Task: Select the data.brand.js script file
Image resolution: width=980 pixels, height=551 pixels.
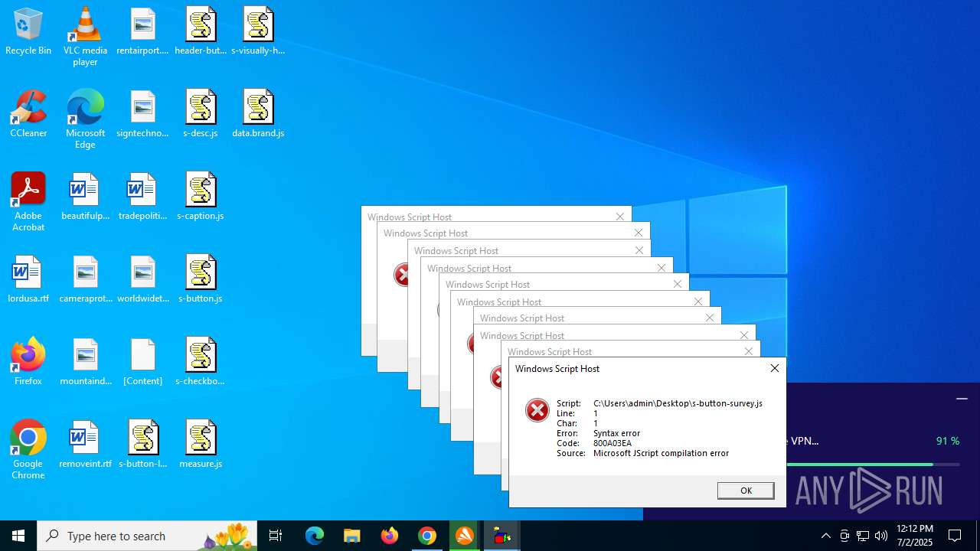Action: pos(258,115)
